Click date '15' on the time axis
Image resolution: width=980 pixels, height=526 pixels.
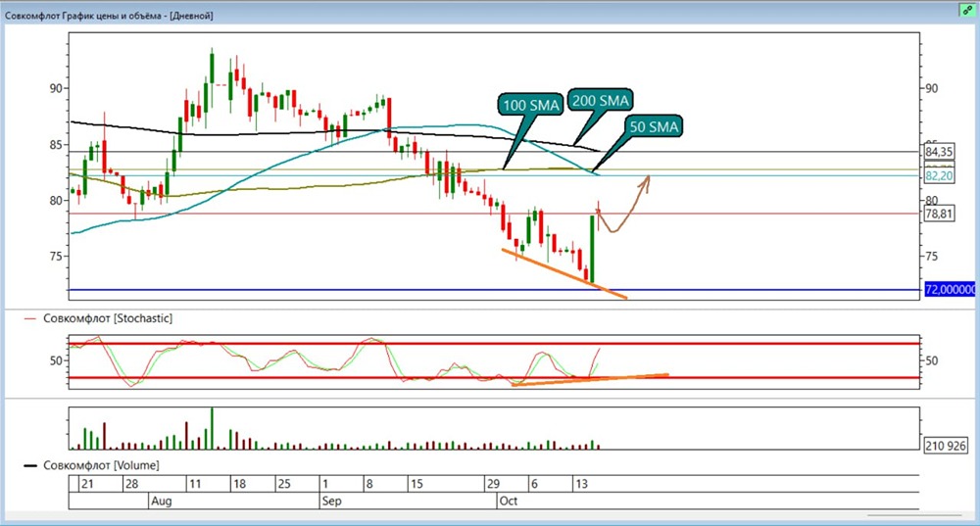416,484
